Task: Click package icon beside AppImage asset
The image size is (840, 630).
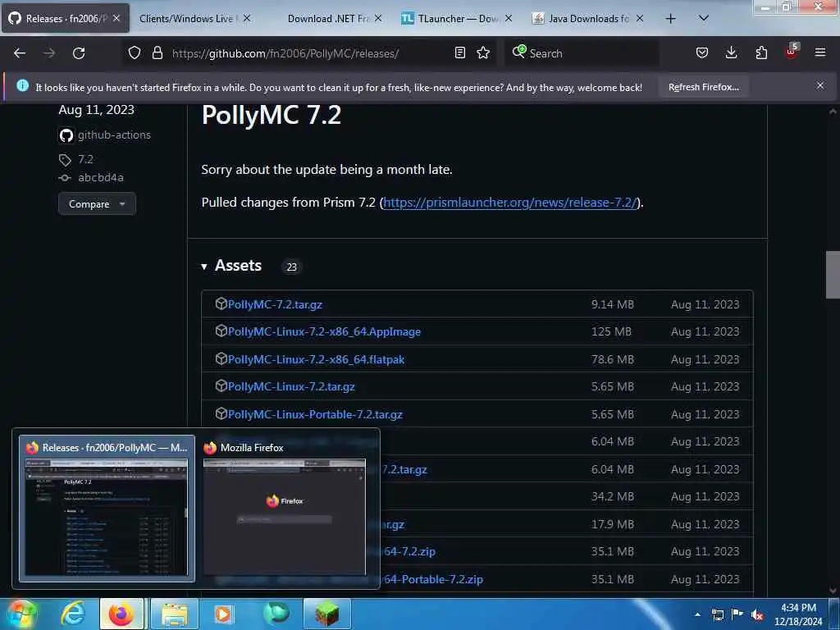Action: [221, 331]
